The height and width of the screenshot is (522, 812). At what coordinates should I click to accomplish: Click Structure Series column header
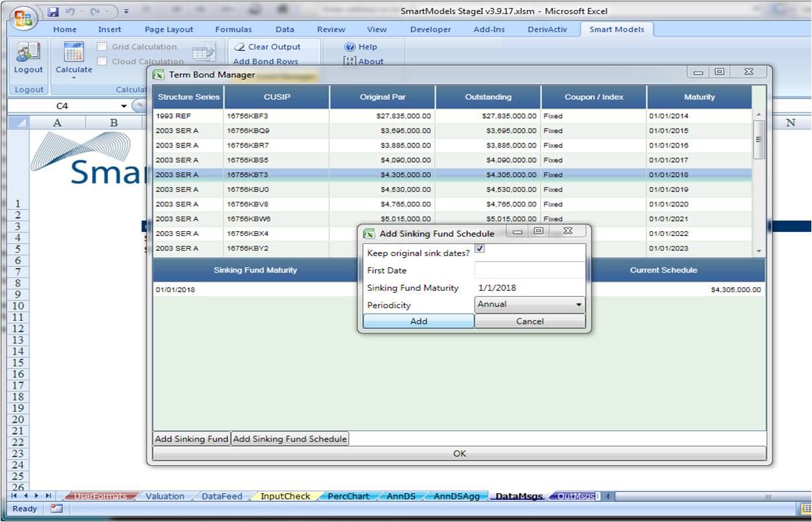pos(188,97)
